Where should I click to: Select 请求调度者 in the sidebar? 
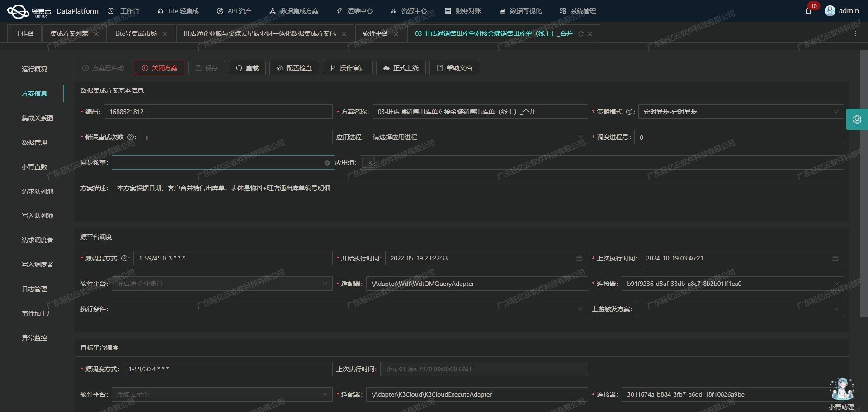pos(38,240)
